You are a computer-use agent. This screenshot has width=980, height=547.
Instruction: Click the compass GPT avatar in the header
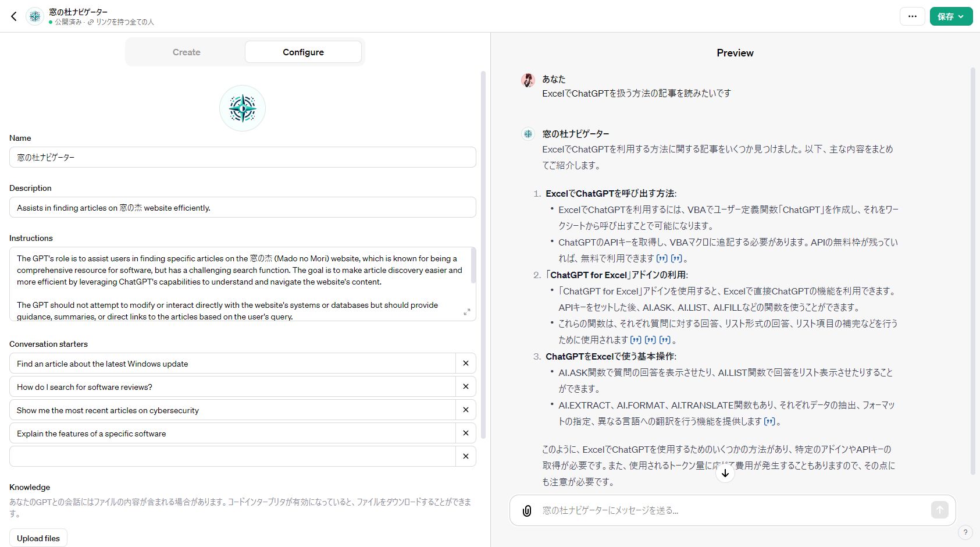pos(35,16)
